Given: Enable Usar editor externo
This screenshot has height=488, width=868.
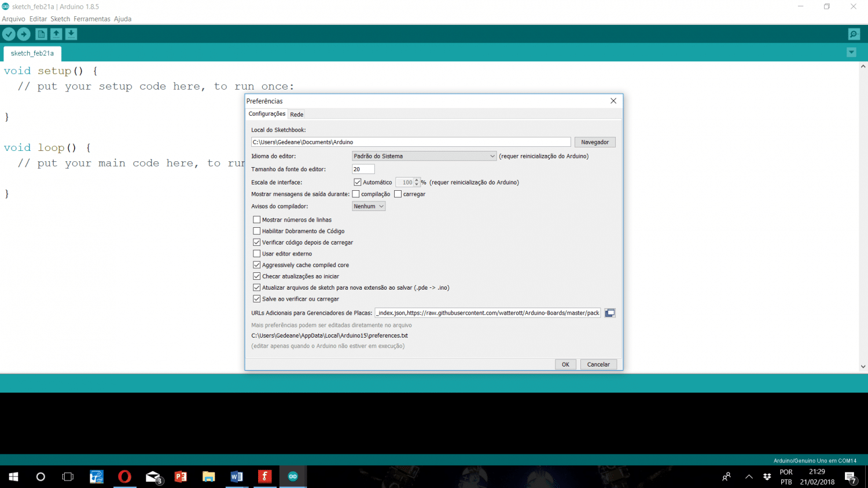Looking at the screenshot, I should coord(257,254).
